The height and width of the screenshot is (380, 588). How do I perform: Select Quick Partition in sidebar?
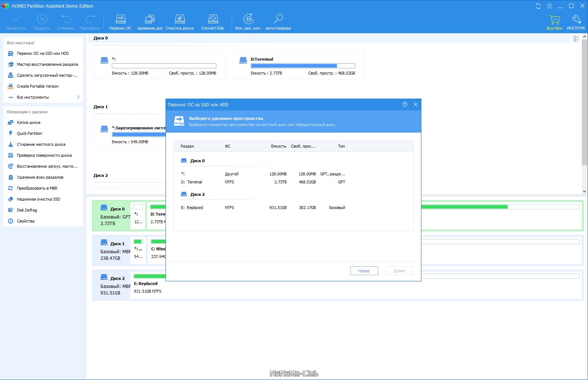pyautogui.click(x=29, y=133)
